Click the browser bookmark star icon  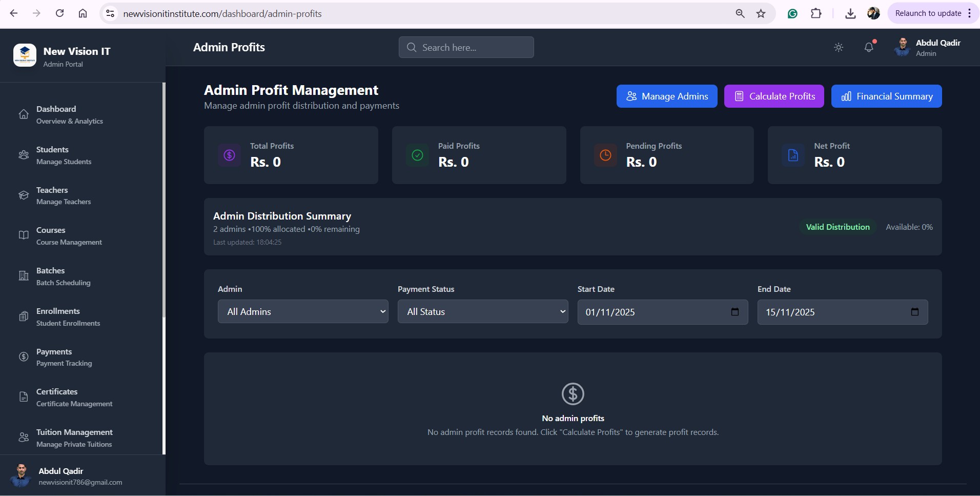761,14
